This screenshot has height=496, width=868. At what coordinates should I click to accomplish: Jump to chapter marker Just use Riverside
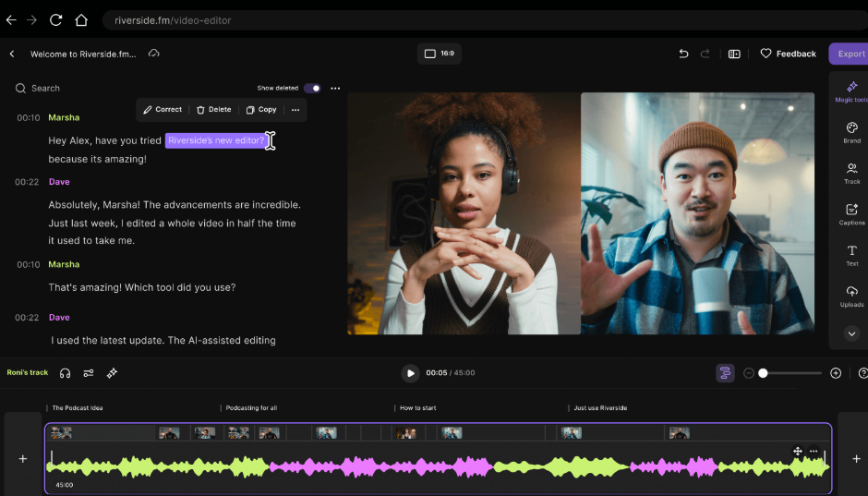click(x=599, y=408)
